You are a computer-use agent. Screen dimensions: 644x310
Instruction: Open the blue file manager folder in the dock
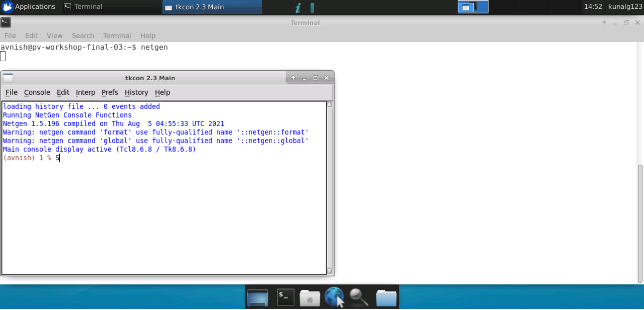(386, 297)
